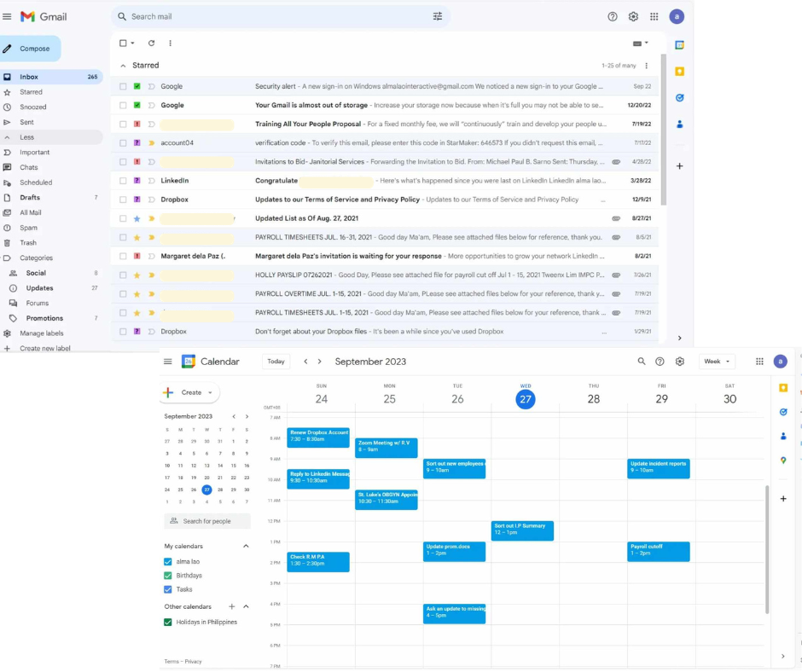802x672 pixels.
Task: Open Google apps grid in Calendar
Action: point(759,362)
